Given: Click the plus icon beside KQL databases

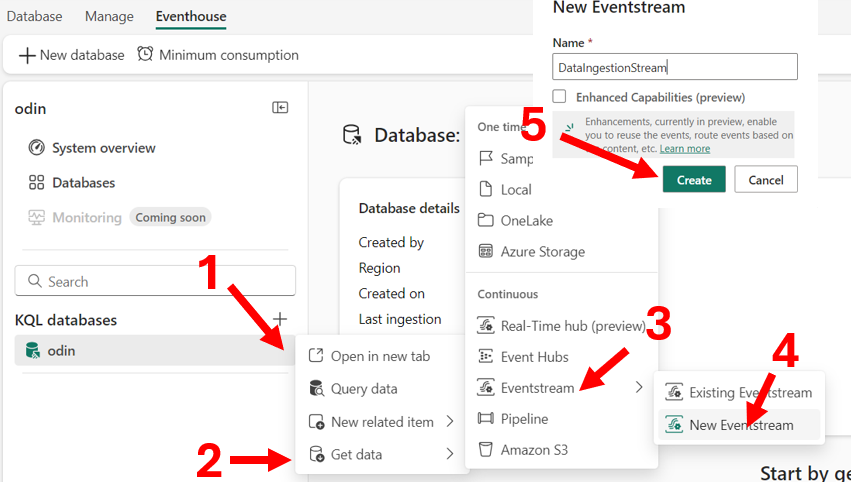Looking at the screenshot, I should tap(280, 319).
